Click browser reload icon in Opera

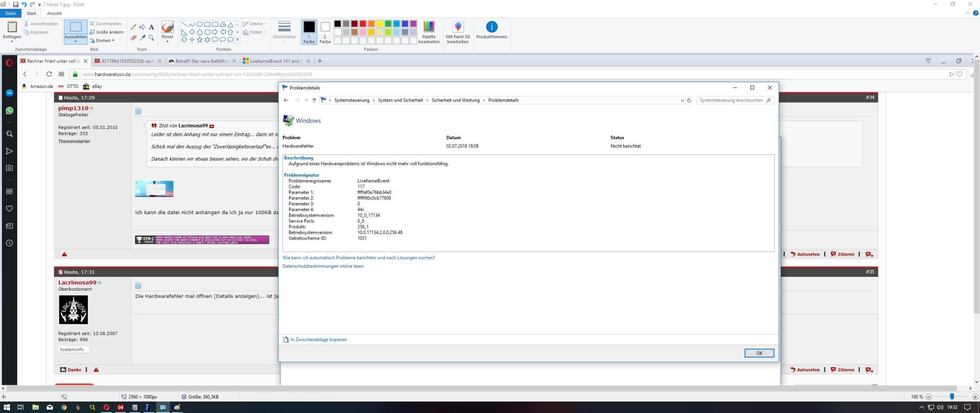(x=49, y=74)
